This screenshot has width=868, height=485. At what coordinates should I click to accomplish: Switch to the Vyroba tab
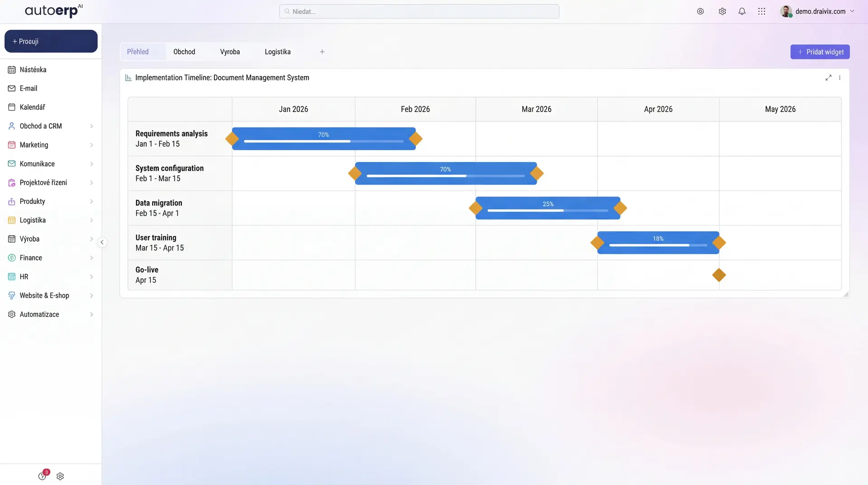click(x=230, y=52)
